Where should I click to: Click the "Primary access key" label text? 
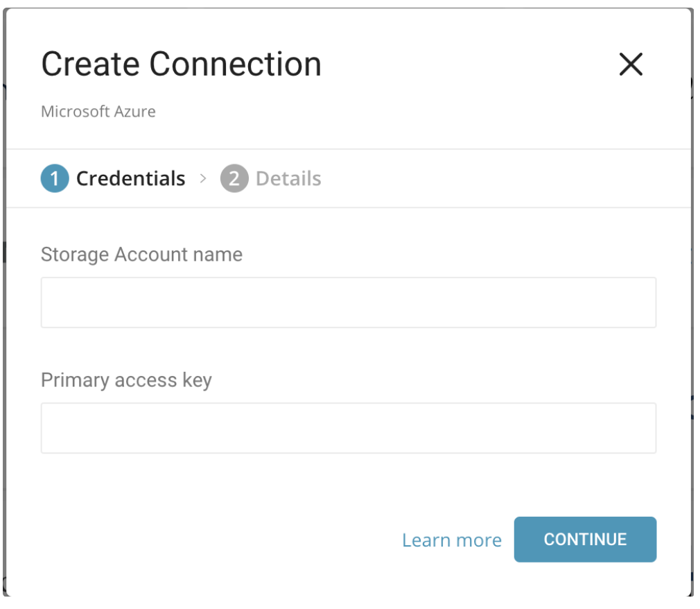(x=126, y=380)
